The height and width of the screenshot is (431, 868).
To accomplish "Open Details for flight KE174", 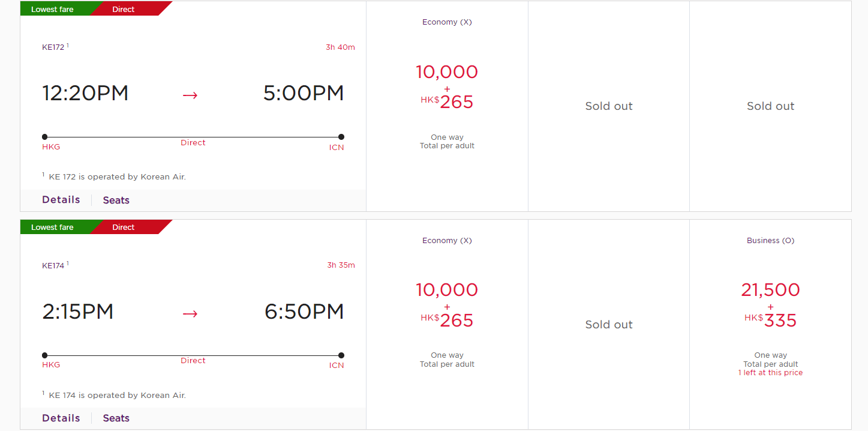I will (x=61, y=418).
